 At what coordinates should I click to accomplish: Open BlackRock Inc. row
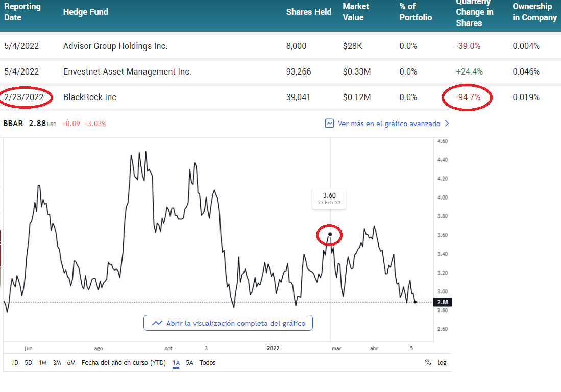(x=281, y=97)
